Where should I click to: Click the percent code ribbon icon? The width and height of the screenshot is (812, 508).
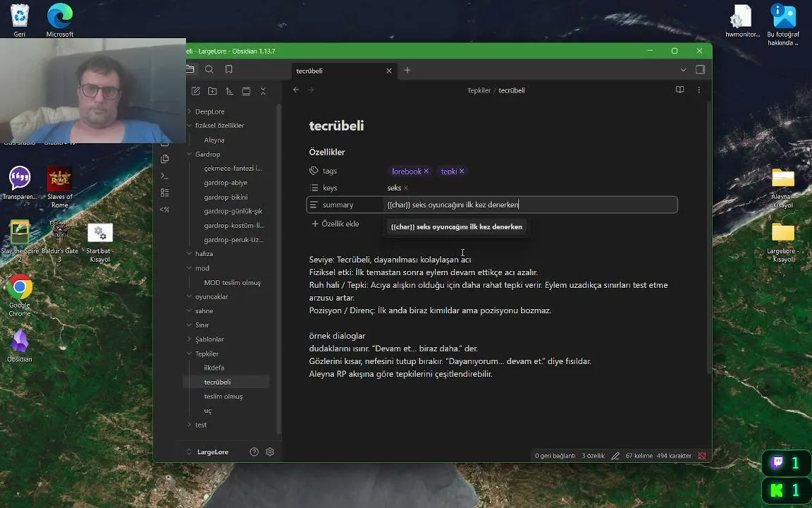[165, 210]
